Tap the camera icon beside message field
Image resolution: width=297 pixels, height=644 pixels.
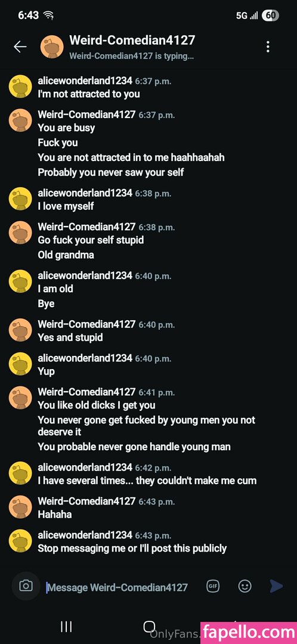tap(26, 586)
